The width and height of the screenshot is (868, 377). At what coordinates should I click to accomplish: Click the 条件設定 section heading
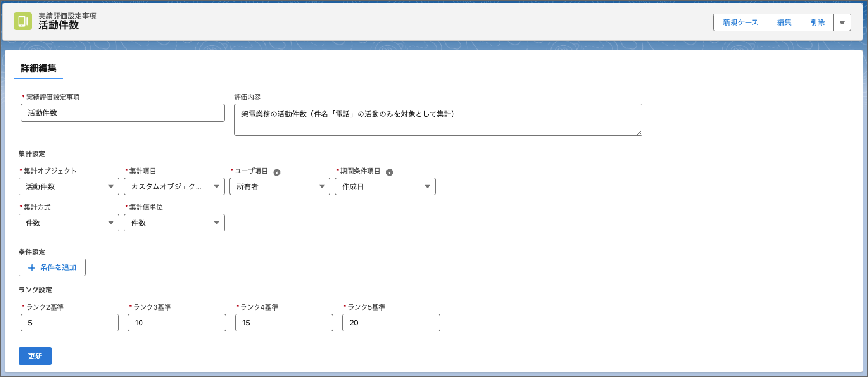(32, 252)
